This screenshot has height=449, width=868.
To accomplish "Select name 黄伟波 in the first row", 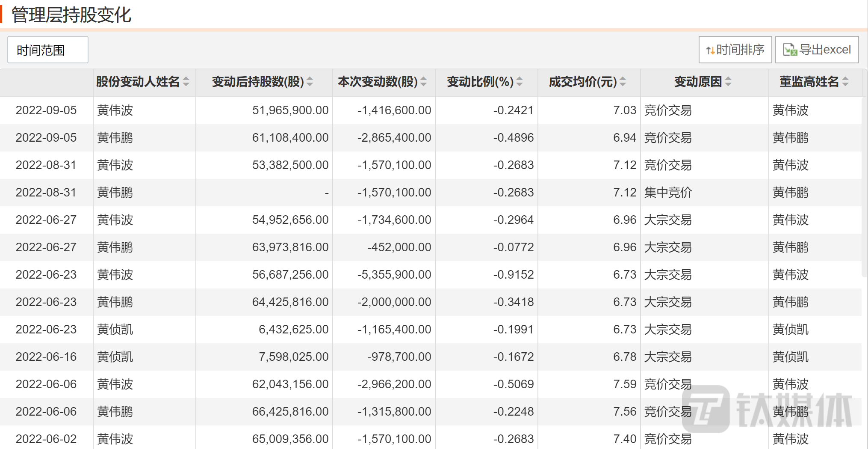I will click(115, 110).
